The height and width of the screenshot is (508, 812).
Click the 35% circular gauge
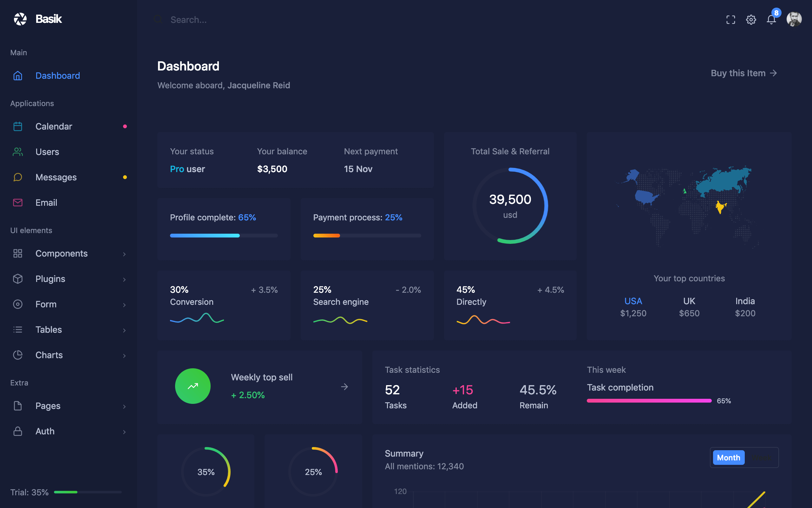point(206,471)
